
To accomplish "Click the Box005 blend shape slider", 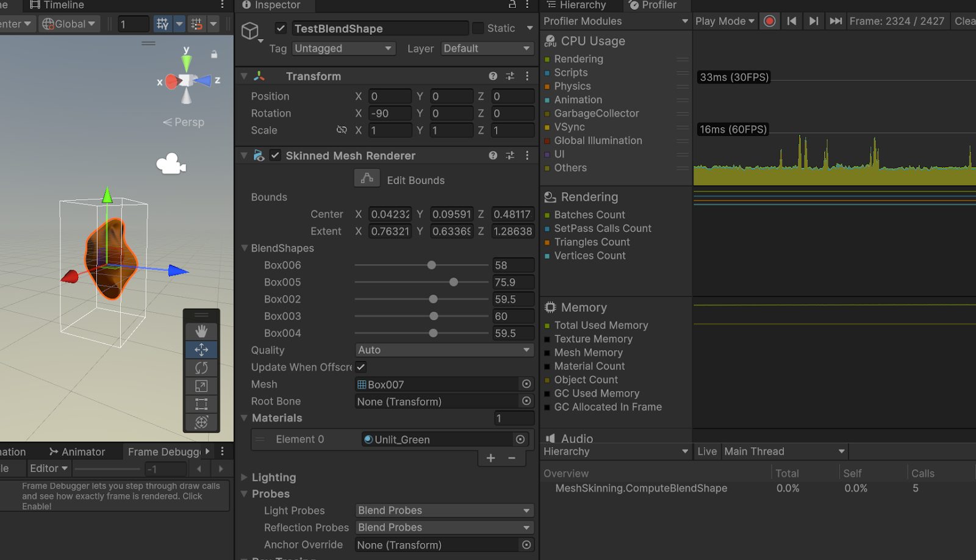I will pyautogui.click(x=453, y=282).
